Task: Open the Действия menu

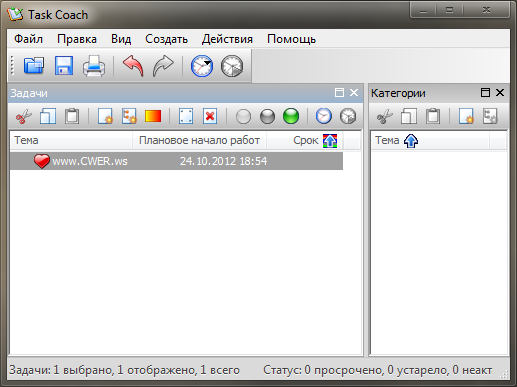Action: point(227,39)
